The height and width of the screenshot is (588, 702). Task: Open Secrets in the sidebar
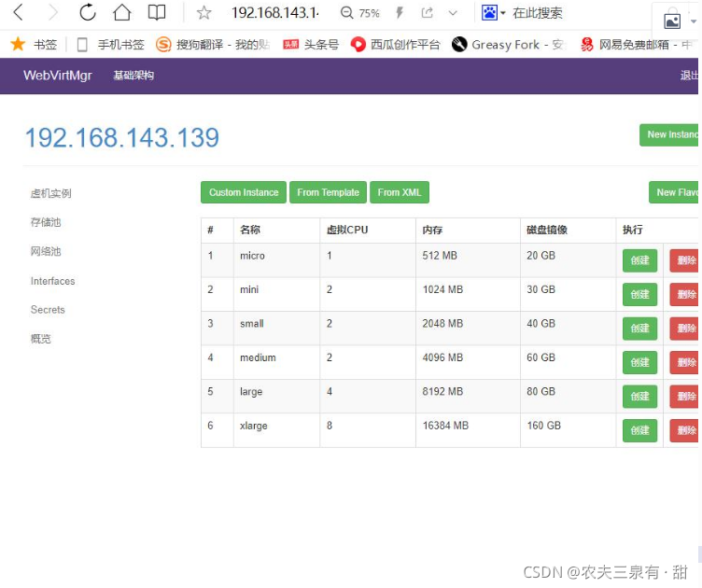pos(48,310)
